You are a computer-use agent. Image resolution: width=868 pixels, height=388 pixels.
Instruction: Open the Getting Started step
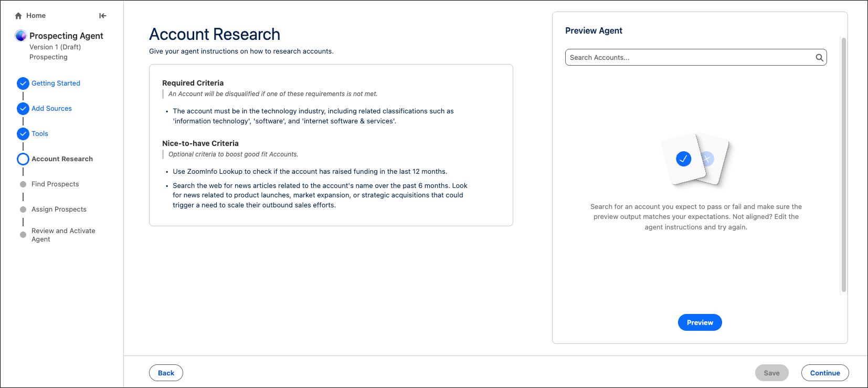coord(56,83)
